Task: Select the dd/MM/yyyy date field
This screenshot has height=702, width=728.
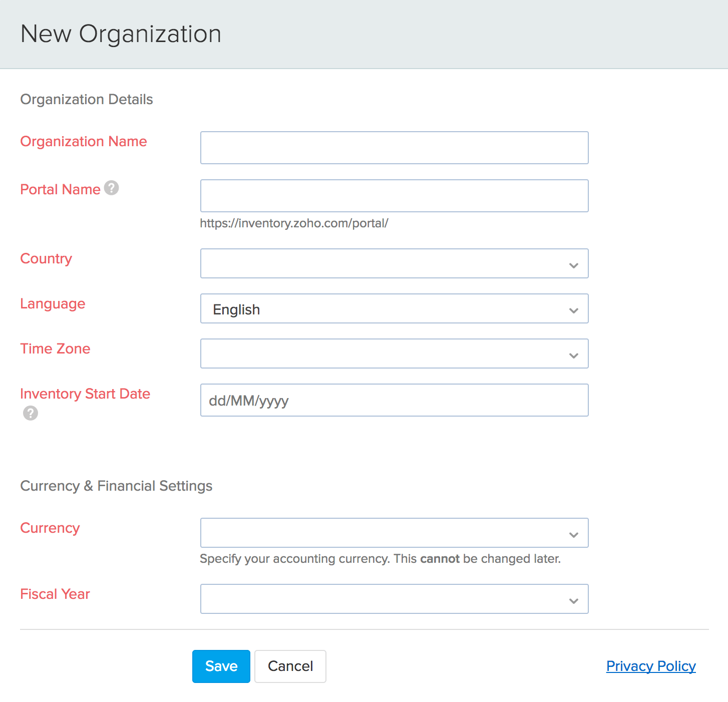Action: point(394,400)
